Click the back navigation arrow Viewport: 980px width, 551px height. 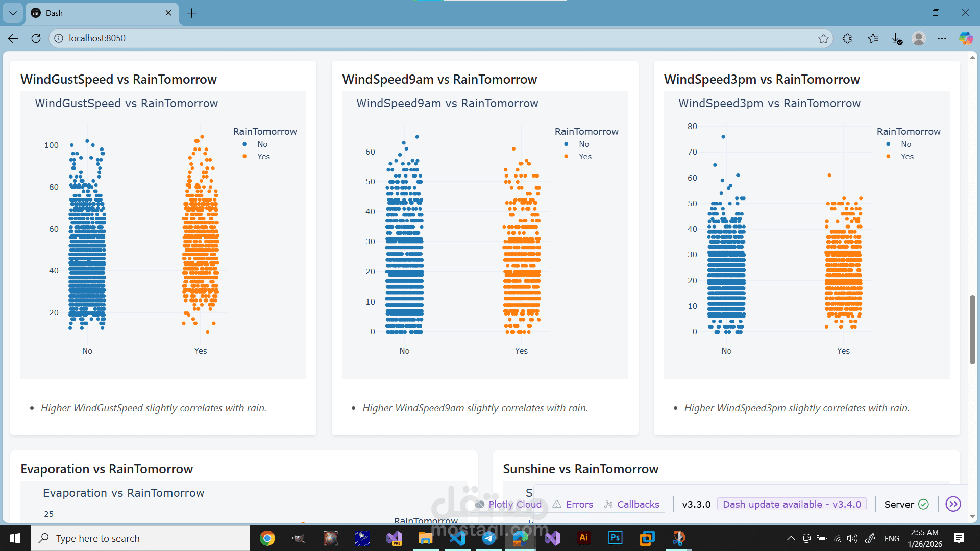click(13, 38)
